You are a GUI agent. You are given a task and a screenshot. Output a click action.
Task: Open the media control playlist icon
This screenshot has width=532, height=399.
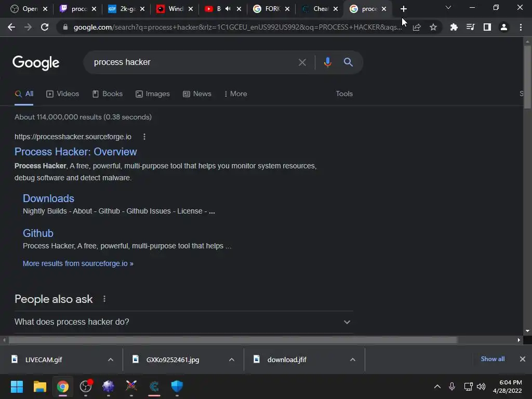(470, 27)
